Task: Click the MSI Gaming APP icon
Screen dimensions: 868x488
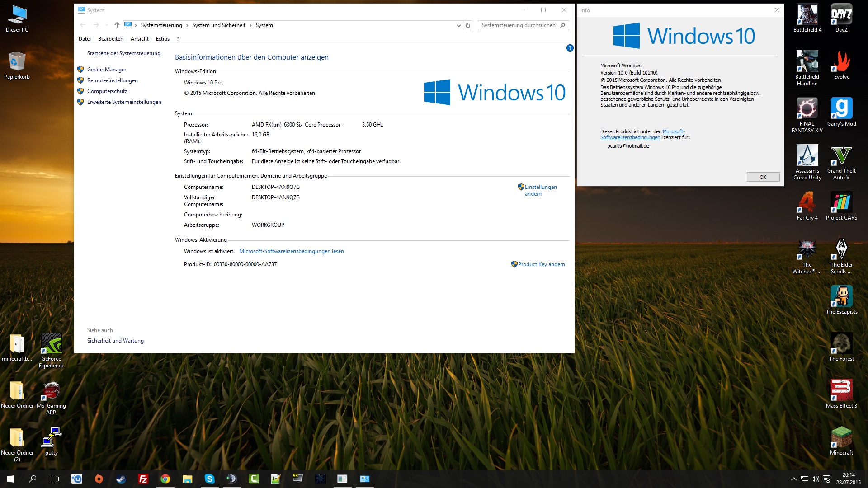Action: 52,397
